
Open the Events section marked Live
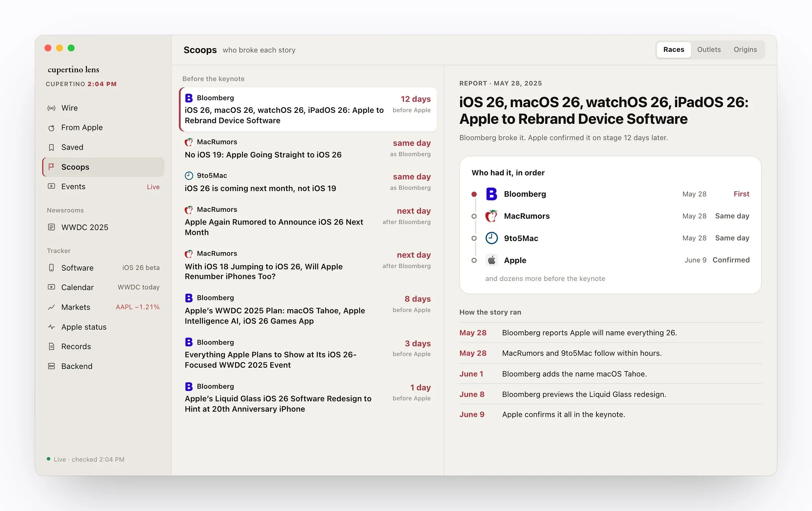tap(104, 187)
